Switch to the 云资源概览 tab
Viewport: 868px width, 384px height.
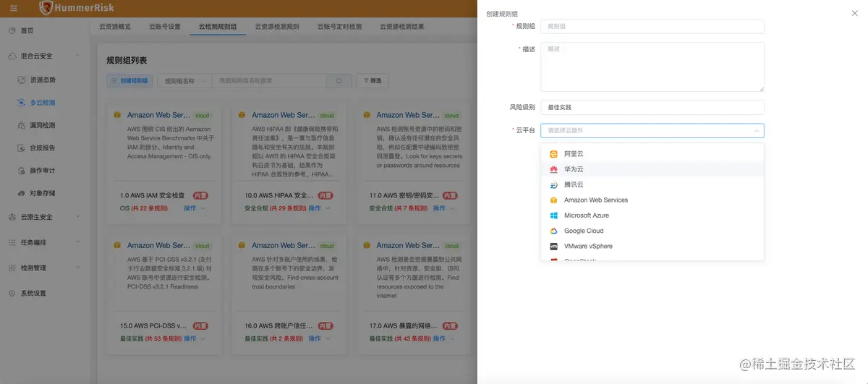point(114,27)
